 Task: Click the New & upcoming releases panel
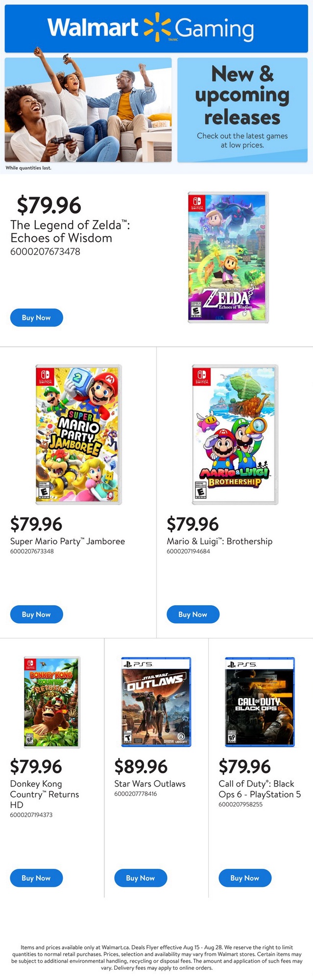242,110
